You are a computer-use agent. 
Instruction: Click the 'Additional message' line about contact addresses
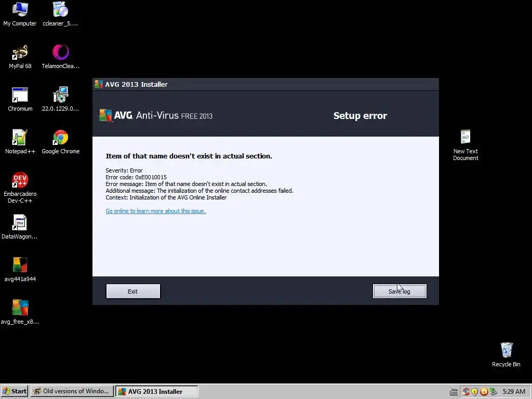coord(199,191)
